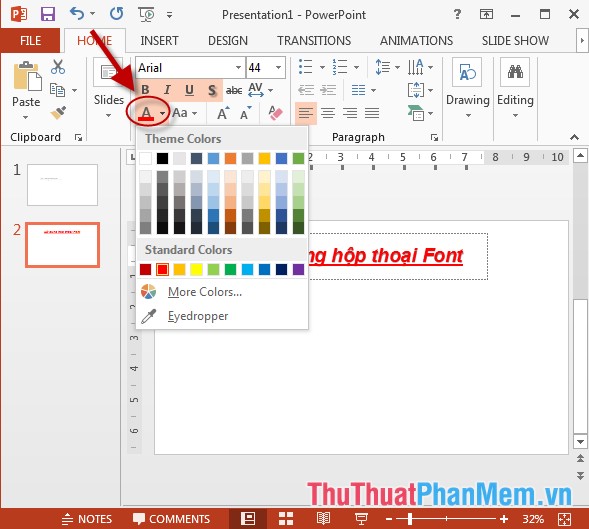Click the Redo/Repeat icon
589x529 pixels.
pyautogui.click(x=116, y=14)
